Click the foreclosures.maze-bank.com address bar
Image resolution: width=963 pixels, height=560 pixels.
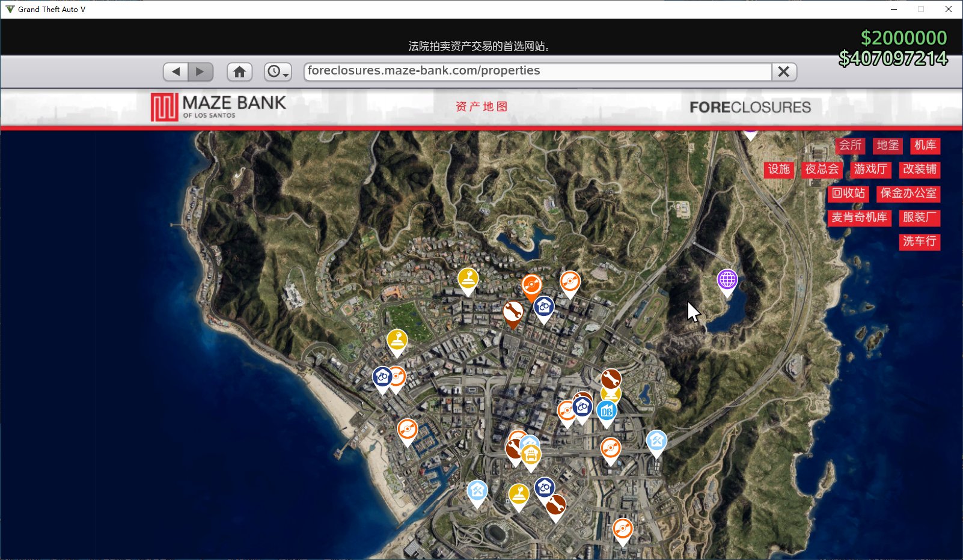click(x=537, y=72)
